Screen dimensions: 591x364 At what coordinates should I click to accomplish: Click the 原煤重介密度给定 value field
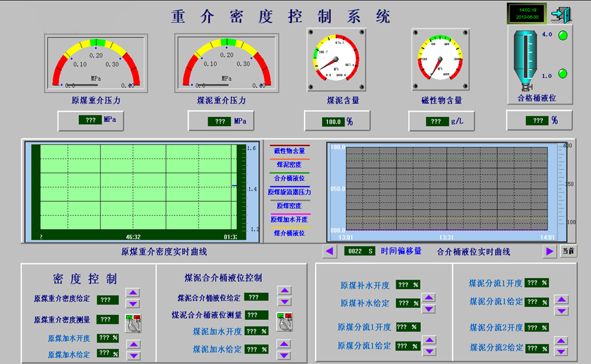pos(108,300)
